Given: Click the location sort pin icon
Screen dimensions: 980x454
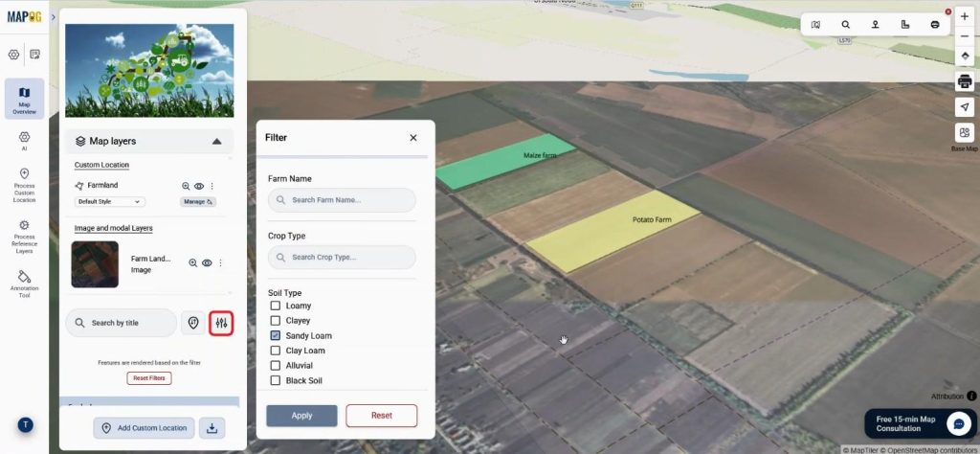Looking at the screenshot, I should point(193,323).
